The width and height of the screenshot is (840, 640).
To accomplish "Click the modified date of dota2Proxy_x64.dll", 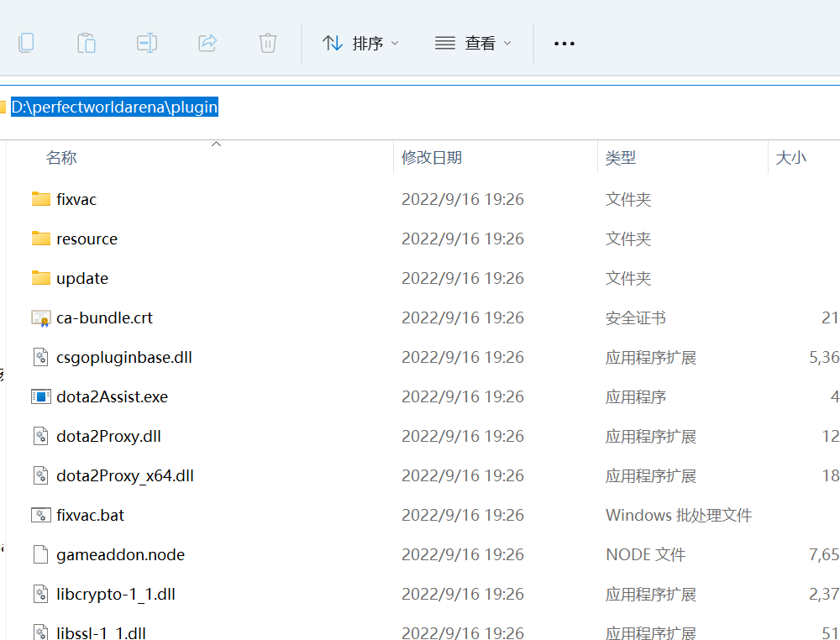I will coord(463,475).
